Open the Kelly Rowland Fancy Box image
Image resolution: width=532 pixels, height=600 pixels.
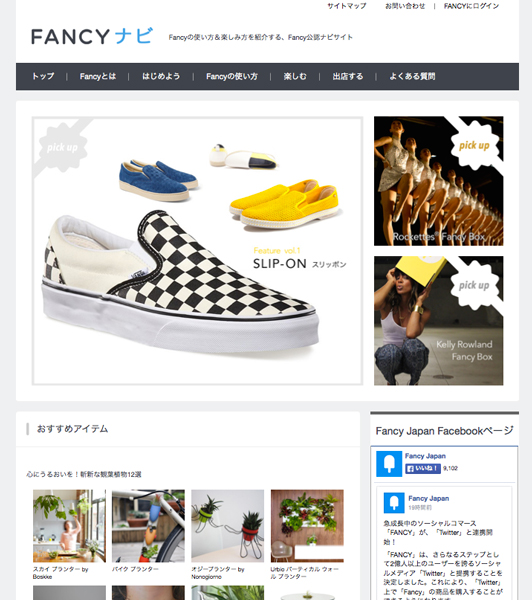439,321
